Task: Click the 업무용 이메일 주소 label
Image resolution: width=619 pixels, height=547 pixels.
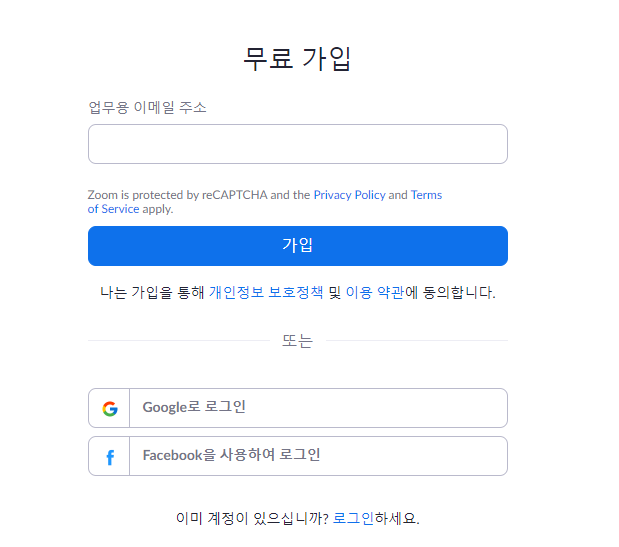Action: click(x=147, y=107)
